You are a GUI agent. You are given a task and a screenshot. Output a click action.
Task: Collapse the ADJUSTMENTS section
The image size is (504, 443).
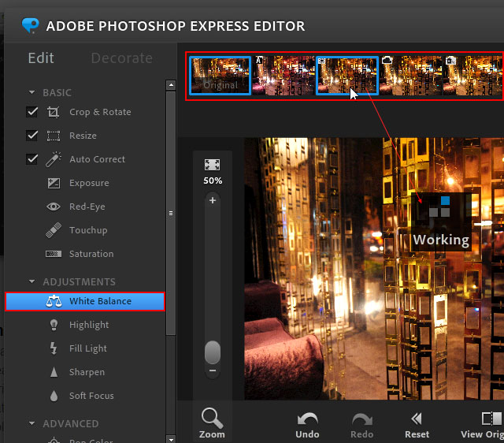tap(31, 281)
